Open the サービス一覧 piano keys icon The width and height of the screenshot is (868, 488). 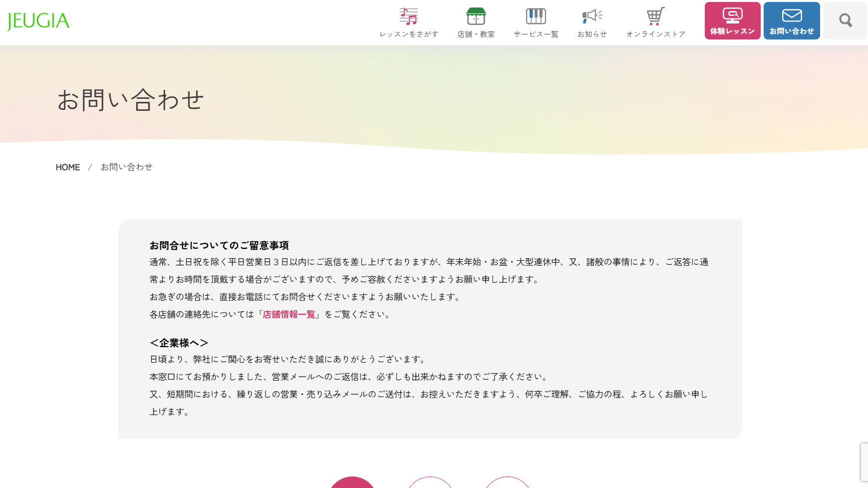point(536,16)
